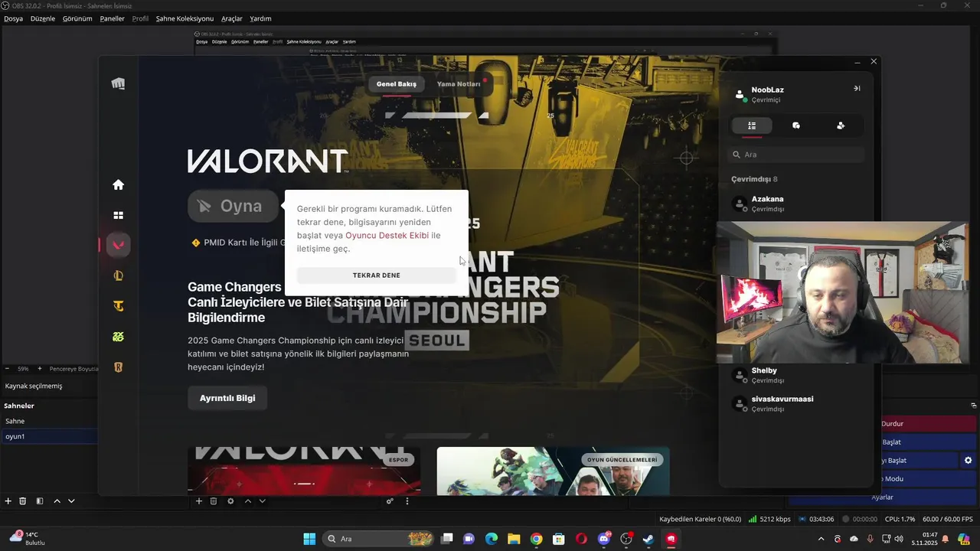Image resolution: width=980 pixels, height=551 pixels.
Task: Open the ESPOR news card thumbnail
Action: [x=304, y=471]
